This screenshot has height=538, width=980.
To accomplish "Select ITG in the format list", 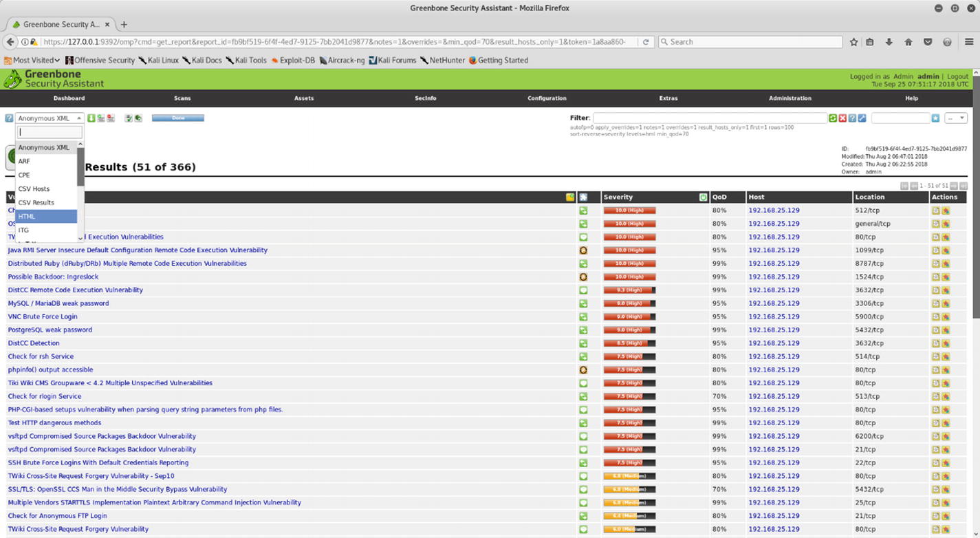I will pyautogui.click(x=46, y=230).
